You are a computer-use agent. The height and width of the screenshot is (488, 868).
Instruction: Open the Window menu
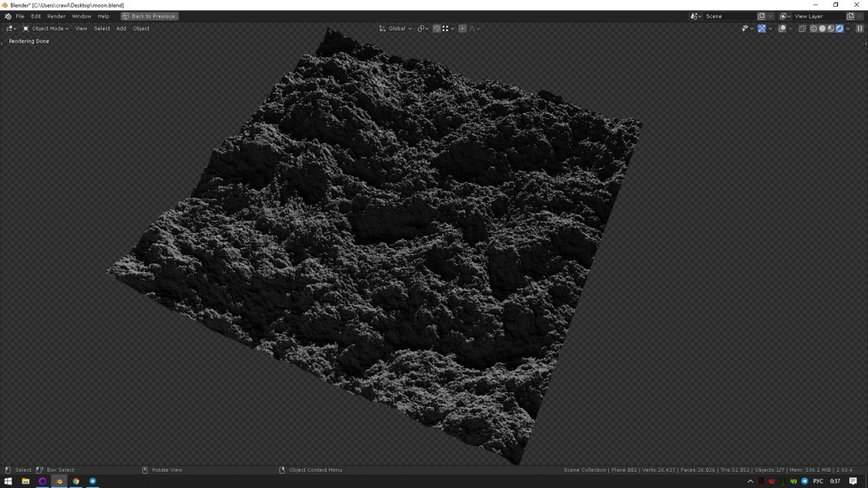[81, 16]
